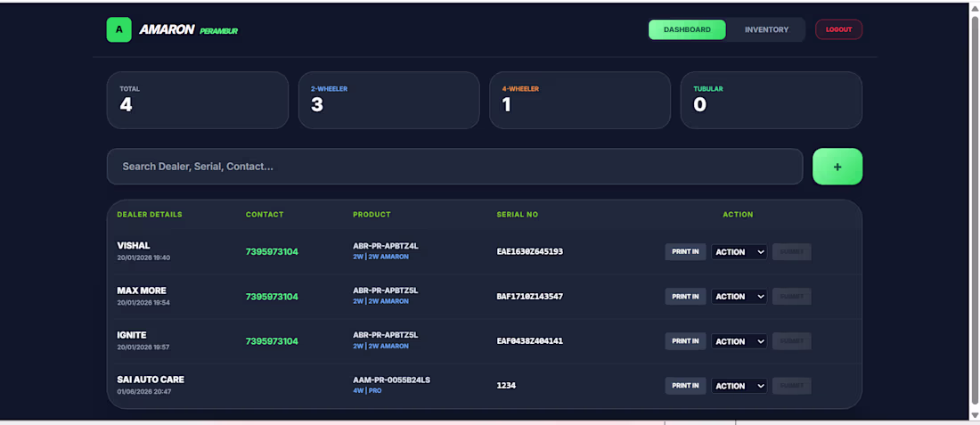
Task: Click IGNITE's product code ABR-PR-APBTZ5L
Action: (x=386, y=335)
